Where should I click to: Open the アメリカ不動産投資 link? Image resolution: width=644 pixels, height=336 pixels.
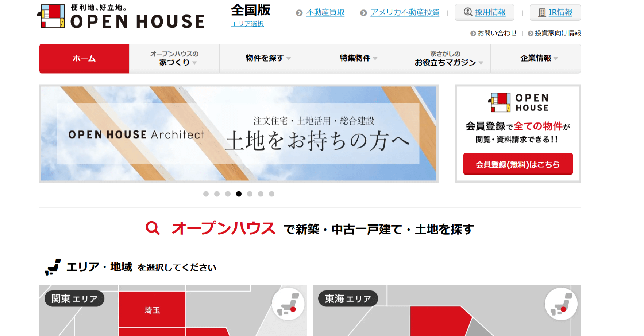pyautogui.click(x=405, y=13)
